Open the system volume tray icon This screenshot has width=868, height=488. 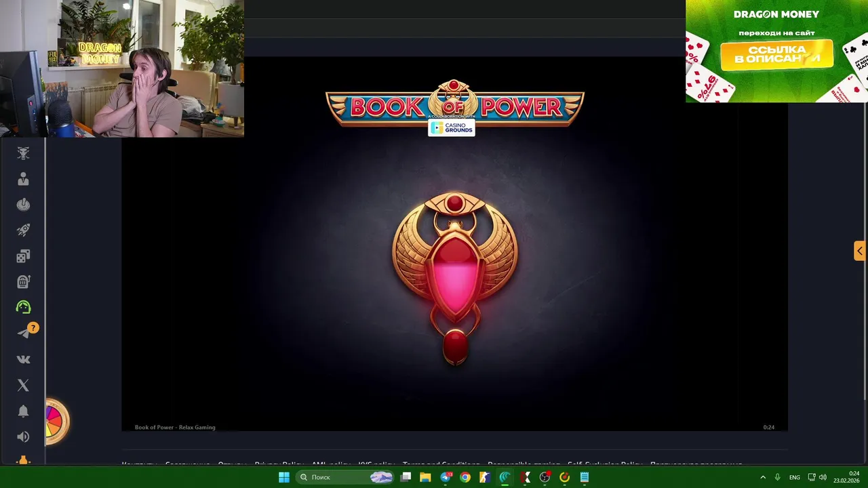pyautogui.click(x=823, y=477)
